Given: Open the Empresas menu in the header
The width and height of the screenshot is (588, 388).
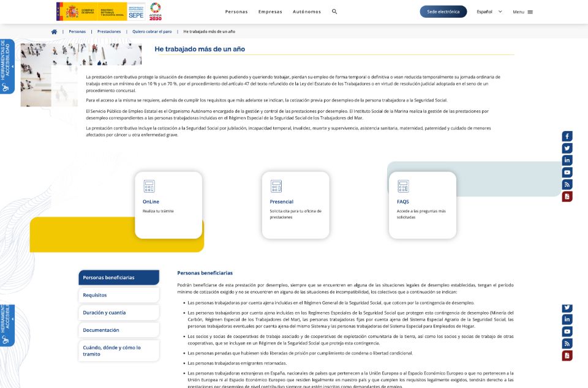Looking at the screenshot, I should (x=270, y=12).
